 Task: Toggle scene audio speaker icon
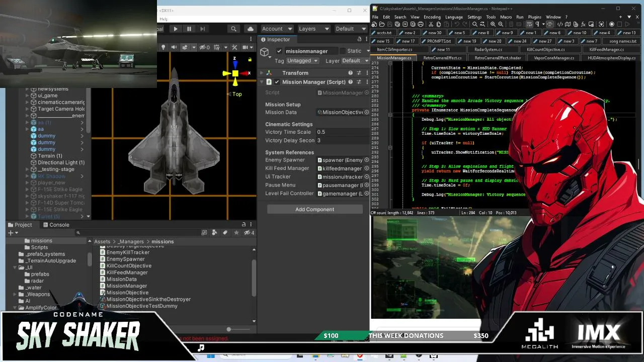click(x=174, y=47)
